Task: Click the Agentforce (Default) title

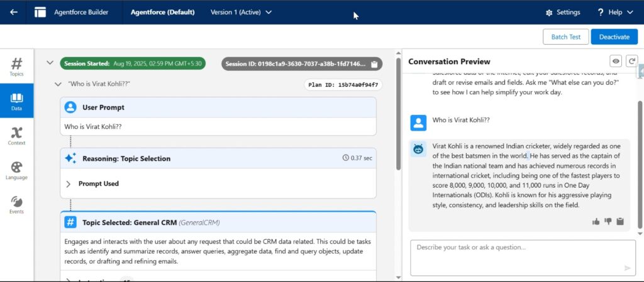Action: tap(163, 13)
